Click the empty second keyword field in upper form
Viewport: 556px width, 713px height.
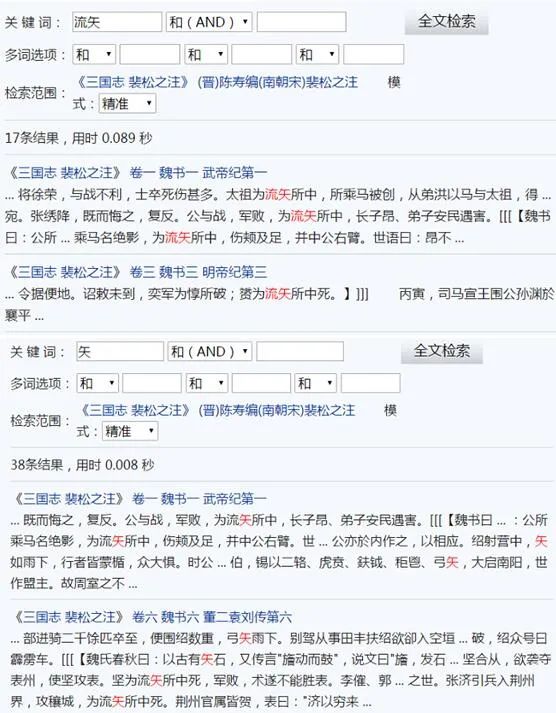[301, 22]
